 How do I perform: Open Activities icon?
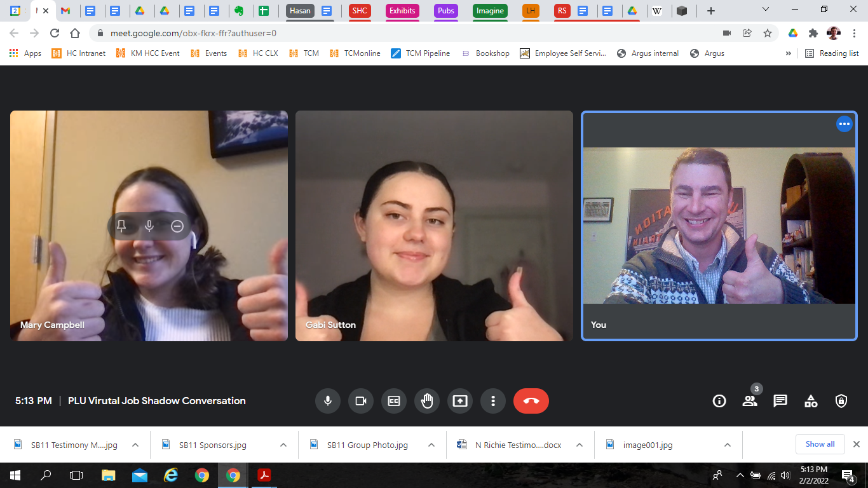(x=811, y=401)
